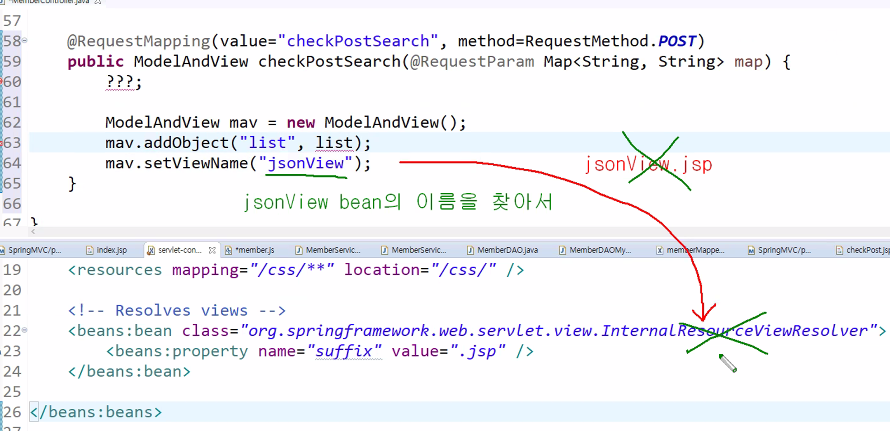Close the servlet-con... tab
This screenshot has height=431, width=890.
(x=212, y=250)
